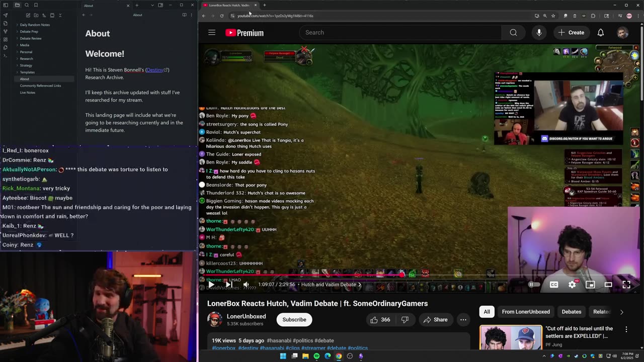The width and height of the screenshot is (644, 362).
Task: Open the YouTube account avatar menu
Action: click(623, 33)
